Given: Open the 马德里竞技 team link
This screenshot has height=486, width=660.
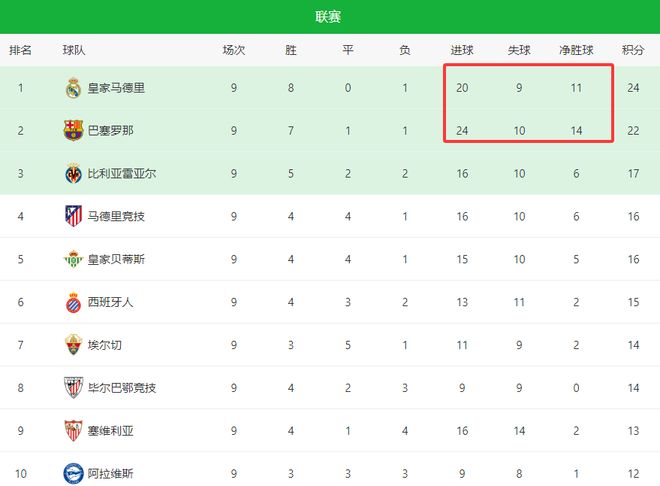Looking at the screenshot, I should point(116,216).
